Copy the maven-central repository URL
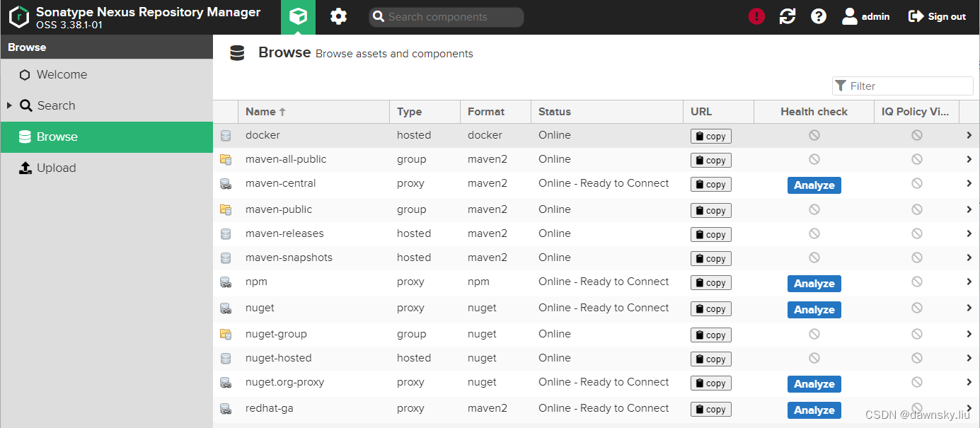Screen dimensions: 980x428 coord(710,185)
